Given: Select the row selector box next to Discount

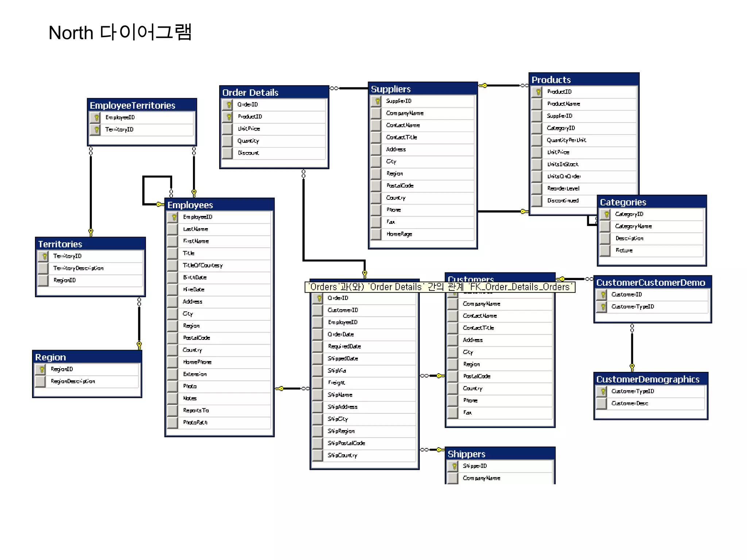Looking at the screenshot, I should 228,153.
